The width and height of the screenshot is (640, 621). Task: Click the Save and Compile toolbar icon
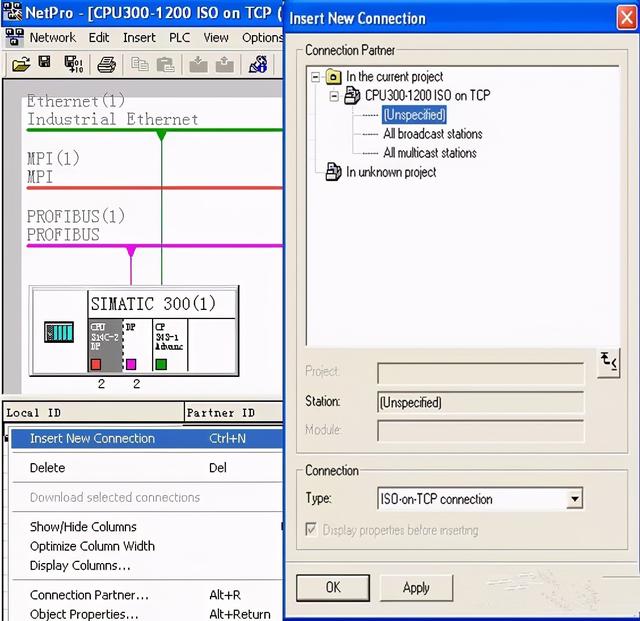tap(74, 64)
